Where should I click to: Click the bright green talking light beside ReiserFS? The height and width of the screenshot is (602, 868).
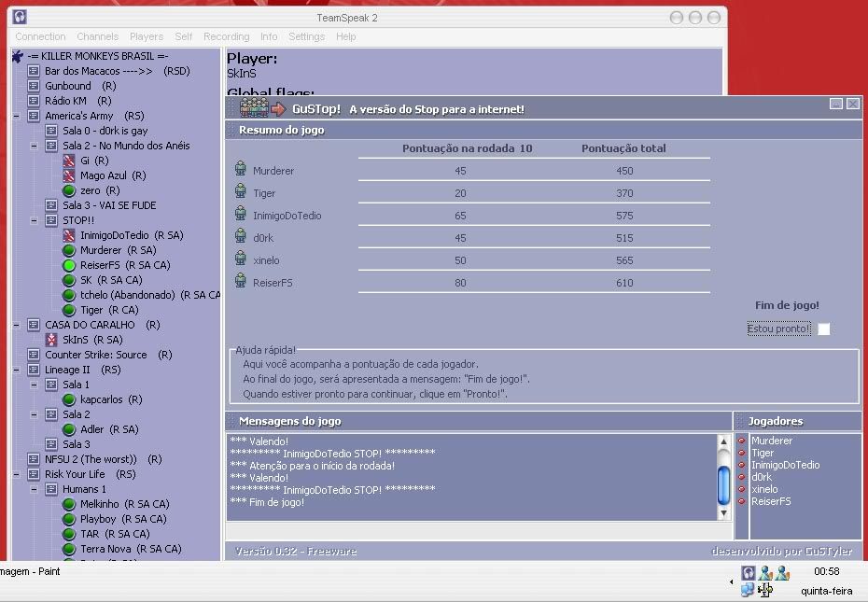coord(69,265)
